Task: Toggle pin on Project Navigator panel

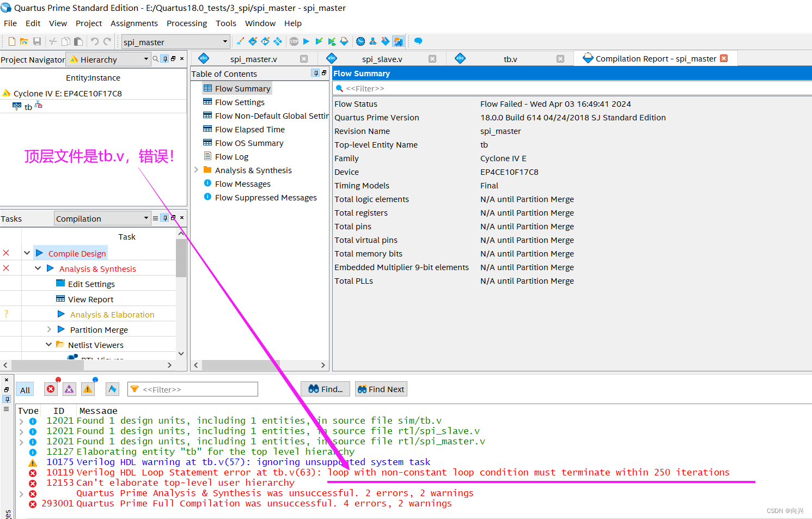Action: tap(165, 59)
